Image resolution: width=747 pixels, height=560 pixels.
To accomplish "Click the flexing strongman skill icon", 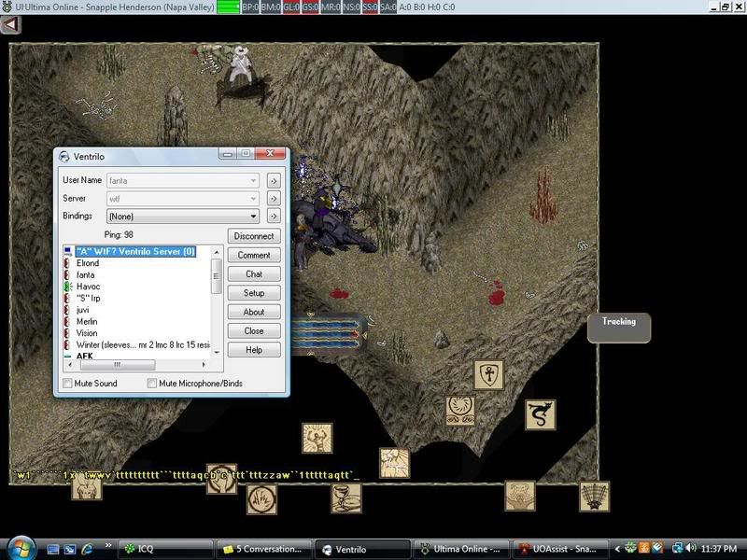I will click(317, 438).
